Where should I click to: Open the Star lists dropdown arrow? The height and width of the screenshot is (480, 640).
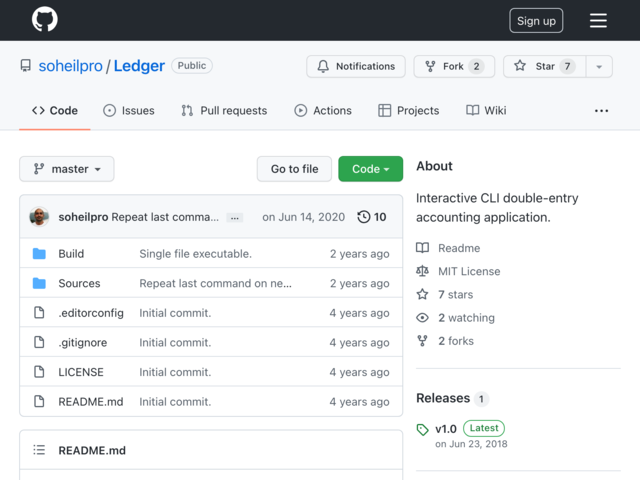click(599, 66)
